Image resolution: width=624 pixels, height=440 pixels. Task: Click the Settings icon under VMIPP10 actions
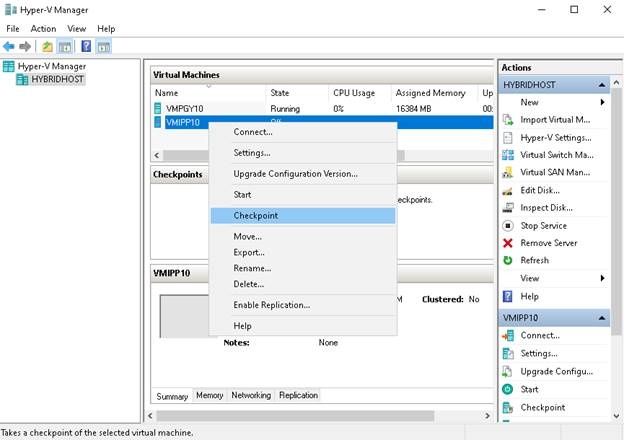507,353
